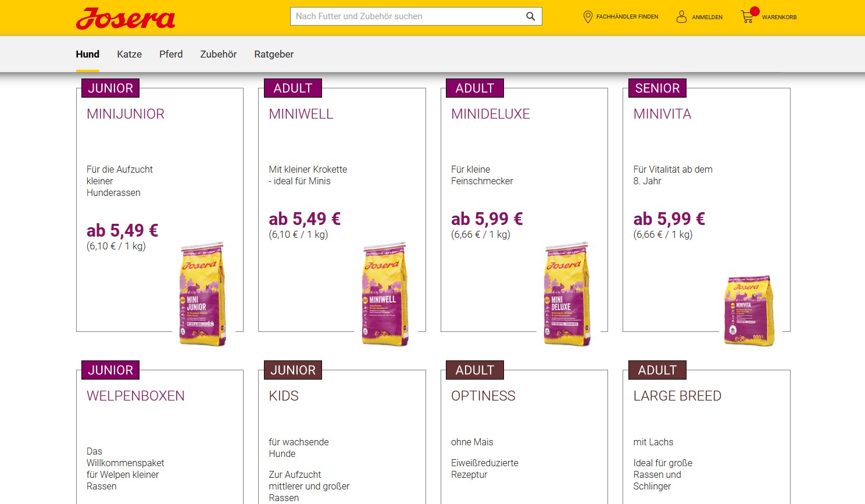Viewport: 865px width, 504px height.
Task: Open the MINIJUNIOR product title
Action: (126, 114)
